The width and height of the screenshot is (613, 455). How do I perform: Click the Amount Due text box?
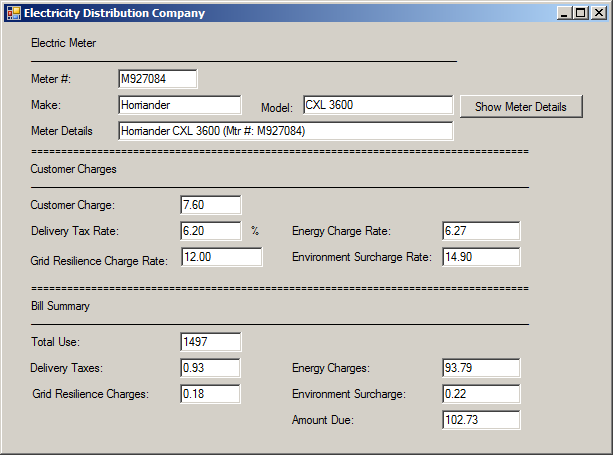click(x=481, y=420)
